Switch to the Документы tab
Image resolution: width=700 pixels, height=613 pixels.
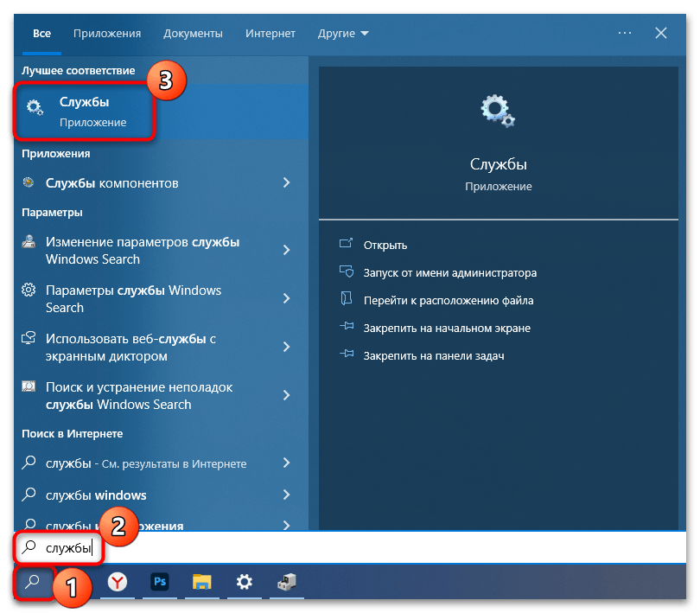pos(193,33)
